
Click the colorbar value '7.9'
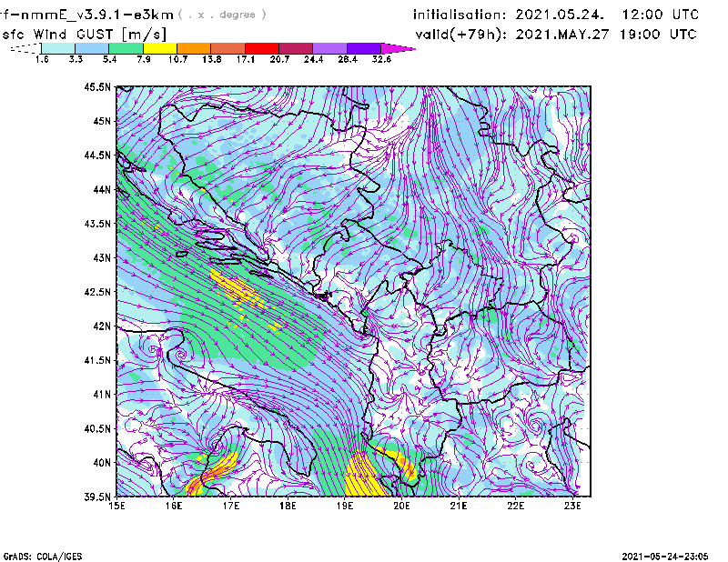pyautogui.click(x=144, y=59)
